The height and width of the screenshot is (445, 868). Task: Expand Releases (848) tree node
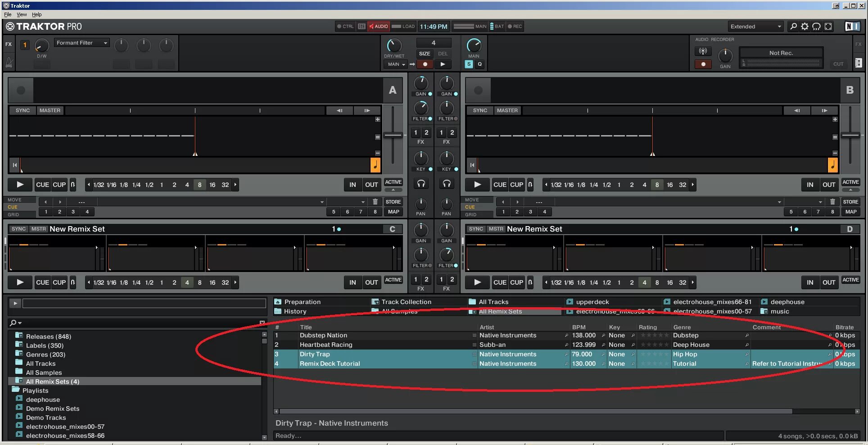(x=19, y=336)
